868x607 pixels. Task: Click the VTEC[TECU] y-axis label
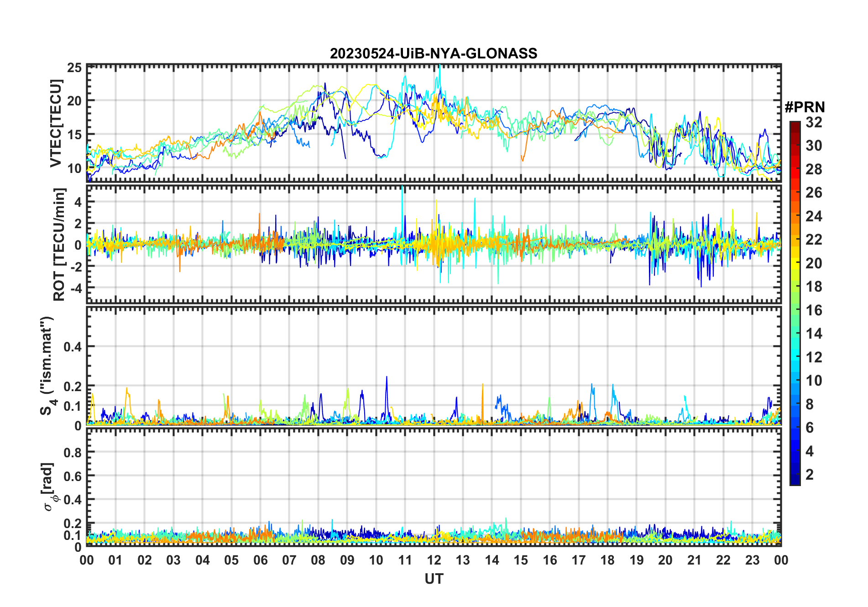click(x=56, y=124)
